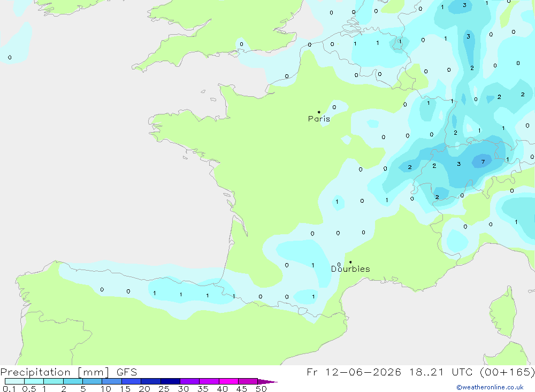The height and width of the screenshot is (392, 535).
Task: Click the GFS model label
Action: [x=127, y=372]
